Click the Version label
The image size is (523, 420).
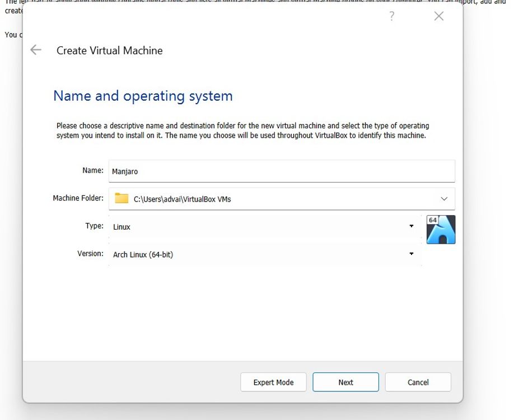[90, 253]
